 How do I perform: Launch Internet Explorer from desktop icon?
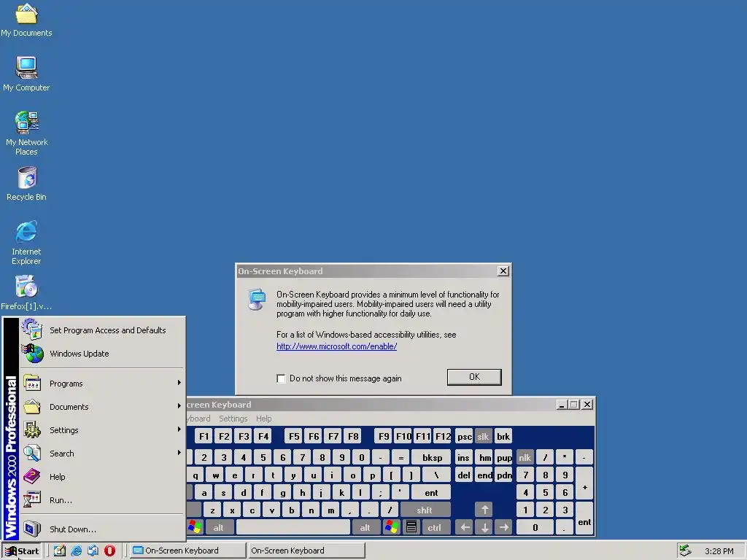pos(26,242)
